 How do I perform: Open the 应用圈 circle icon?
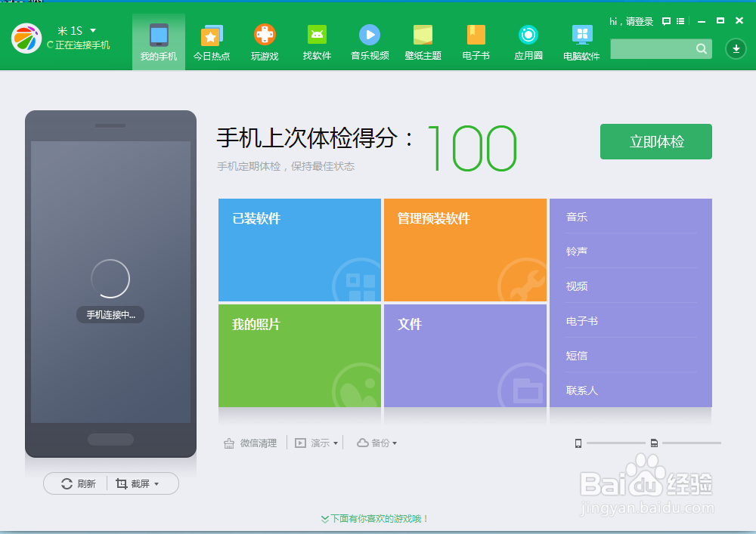pyautogui.click(x=528, y=35)
